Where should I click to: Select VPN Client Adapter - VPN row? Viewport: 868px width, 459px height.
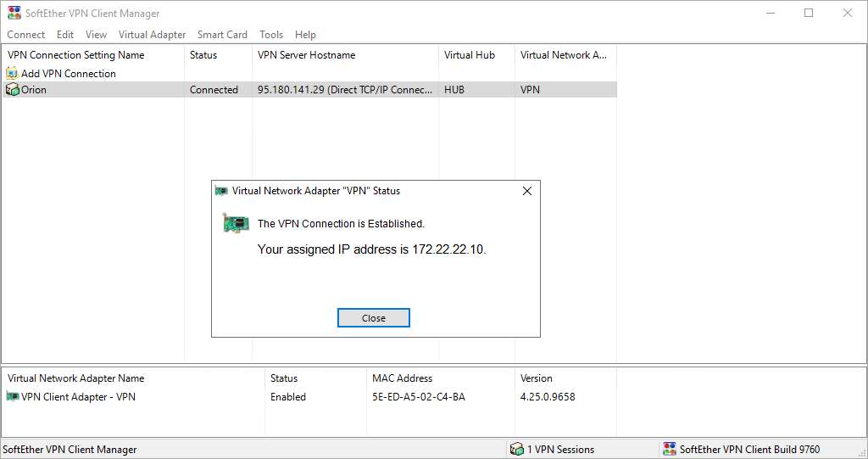[78, 397]
